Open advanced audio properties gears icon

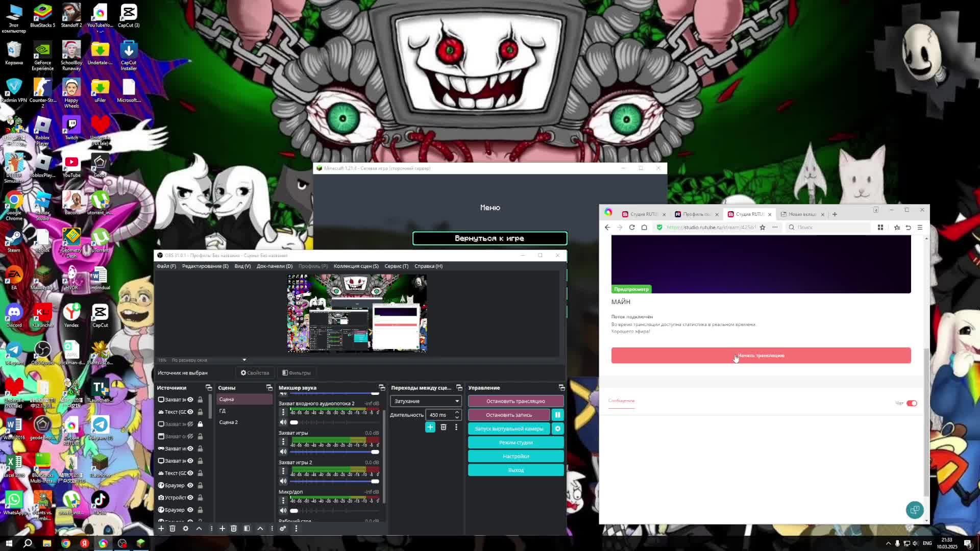coord(283,528)
